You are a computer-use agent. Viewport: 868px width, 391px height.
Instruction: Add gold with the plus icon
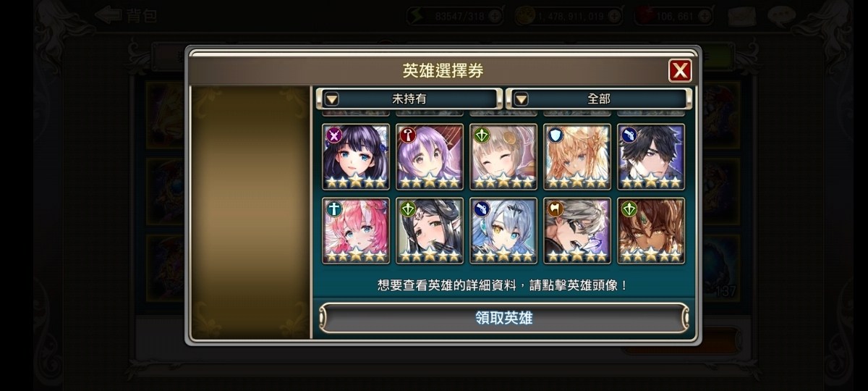pyautogui.click(x=613, y=14)
